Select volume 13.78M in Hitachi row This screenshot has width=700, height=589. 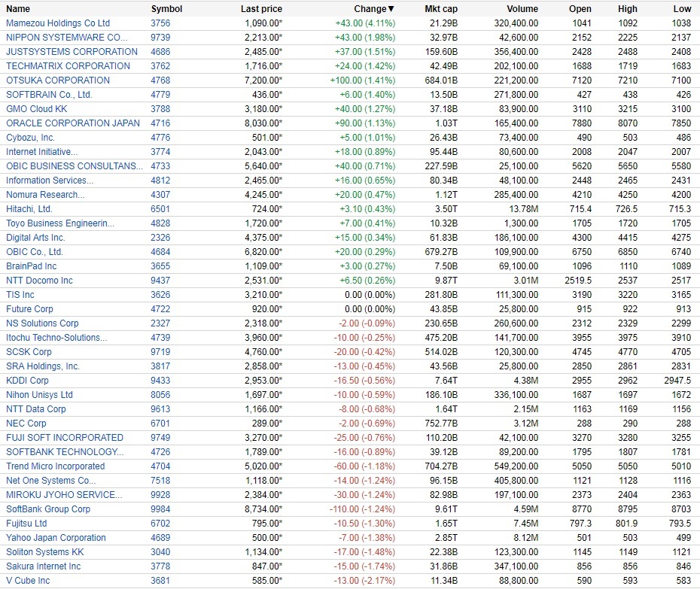click(524, 209)
